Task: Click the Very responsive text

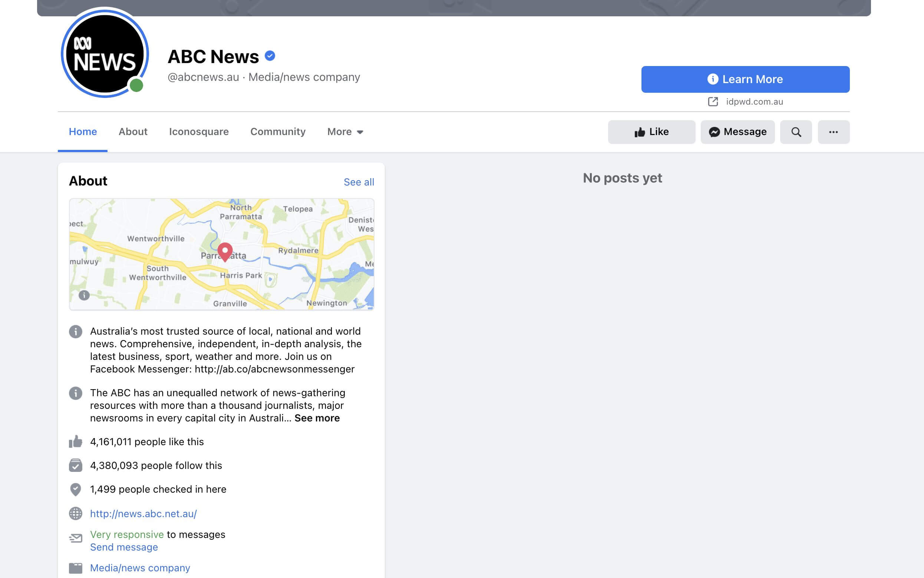Action: click(x=127, y=535)
